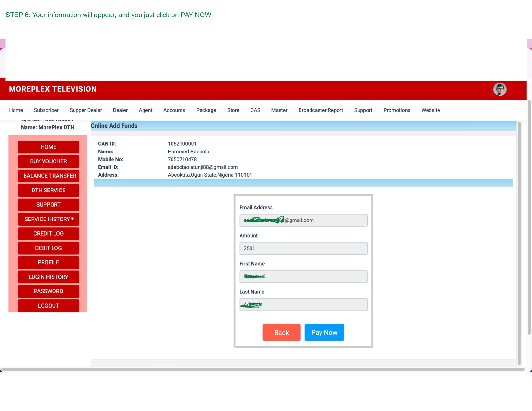Click the DTH SERVICE button

coord(48,190)
